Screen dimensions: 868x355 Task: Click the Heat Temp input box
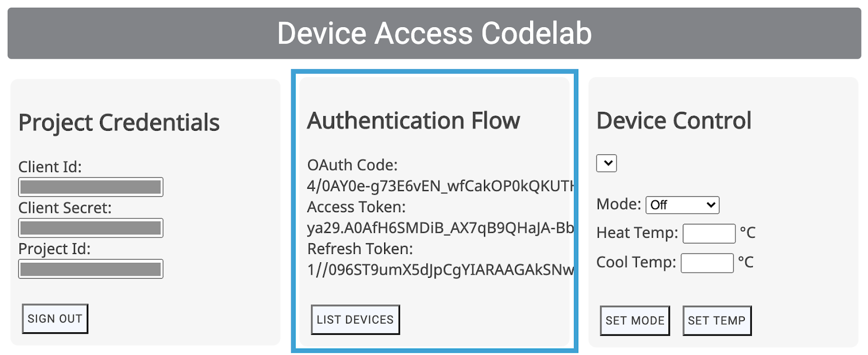tap(709, 233)
